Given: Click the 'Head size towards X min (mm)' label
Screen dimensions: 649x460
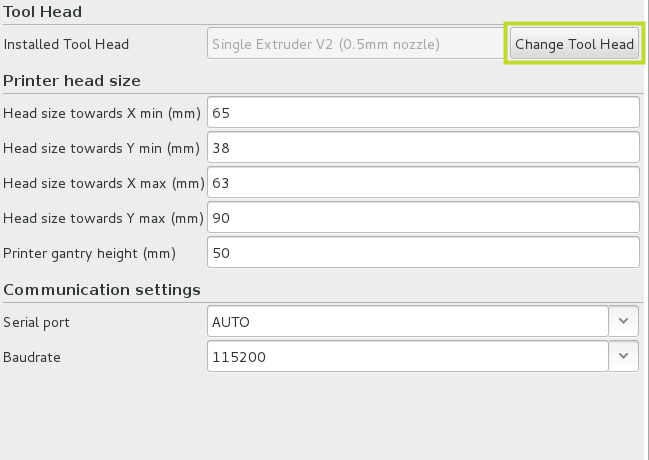Looking at the screenshot, I should pyautogui.click(x=102, y=113).
